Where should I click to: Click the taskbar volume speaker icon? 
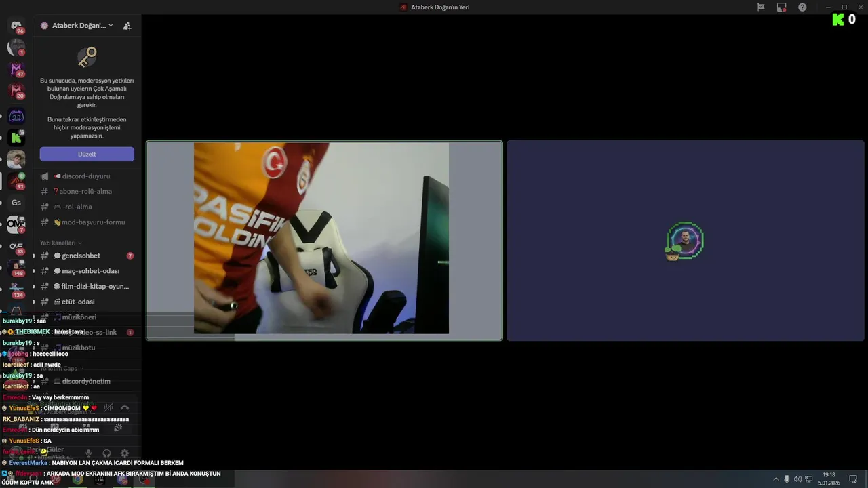797,479
